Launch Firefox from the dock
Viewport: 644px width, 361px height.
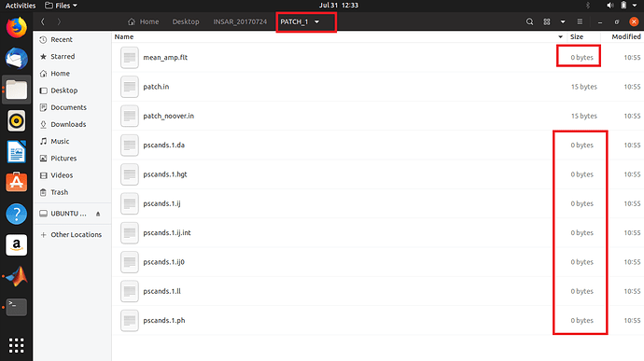[x=17, y=27]
